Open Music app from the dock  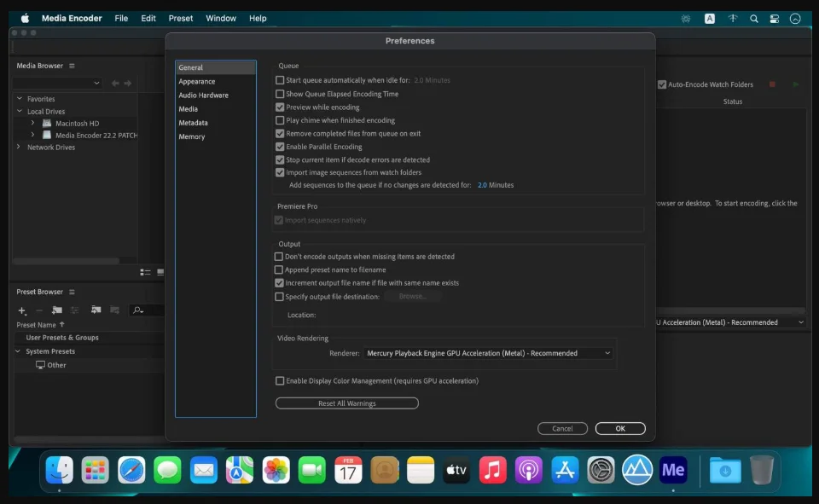[492, 470]
